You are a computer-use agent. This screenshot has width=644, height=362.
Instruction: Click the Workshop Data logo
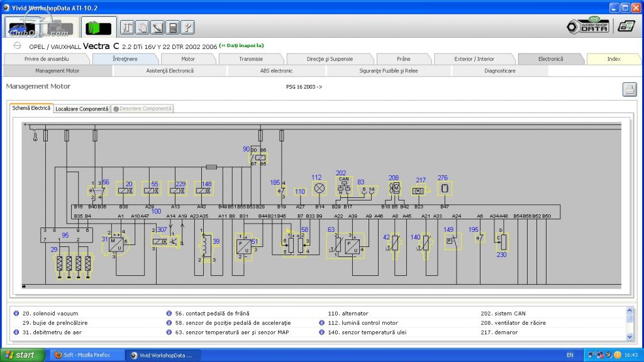[x=588, y=26]
